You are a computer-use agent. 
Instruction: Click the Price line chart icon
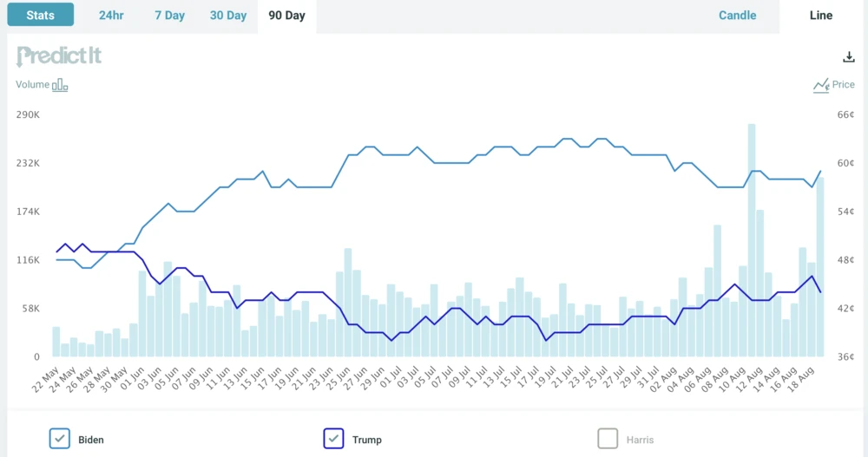[x=821, y=85]
